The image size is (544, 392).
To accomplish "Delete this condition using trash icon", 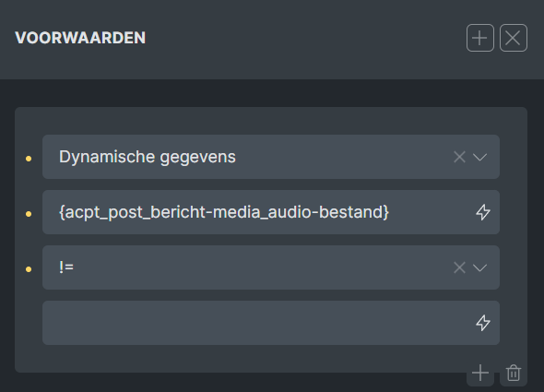I will pyautogui.click(x=514, y=374).
